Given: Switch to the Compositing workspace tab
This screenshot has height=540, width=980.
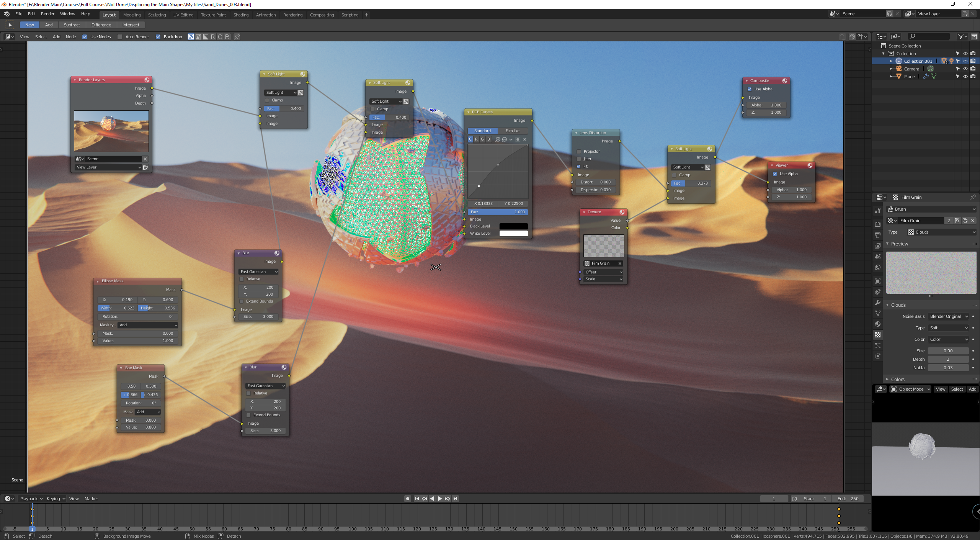Looking at the screenshot, I should point(322,15).
